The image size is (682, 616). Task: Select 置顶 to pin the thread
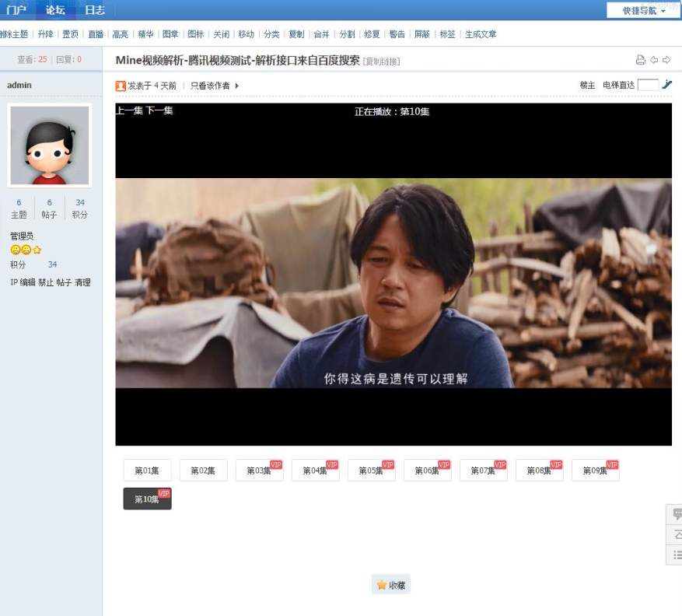[x=71, y=34]
